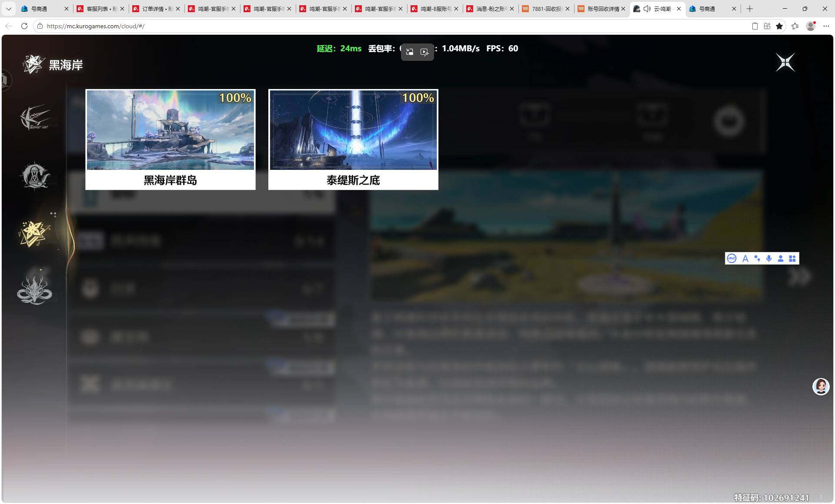This screenshot has height=504, width=835.
Task: Click the clipboard-shaped icon in the address bar
Action: click(755, 26)
